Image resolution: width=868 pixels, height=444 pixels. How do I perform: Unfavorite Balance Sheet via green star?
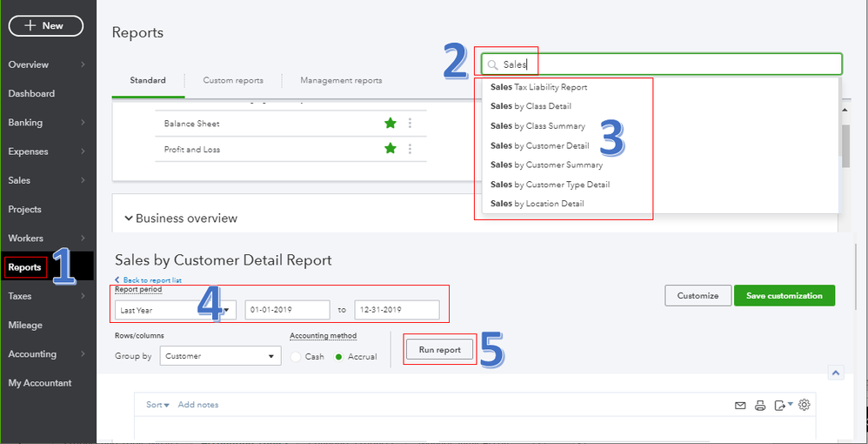click(391, 124)
